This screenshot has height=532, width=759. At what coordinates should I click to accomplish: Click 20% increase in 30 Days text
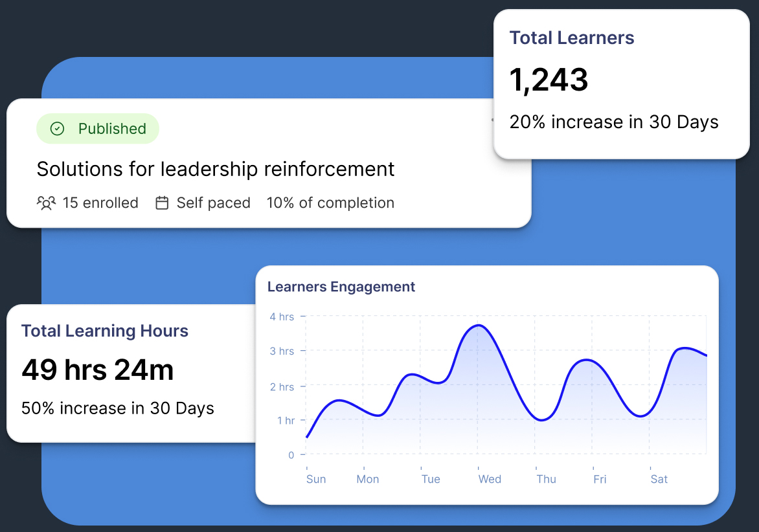click(x=614, y=122)
